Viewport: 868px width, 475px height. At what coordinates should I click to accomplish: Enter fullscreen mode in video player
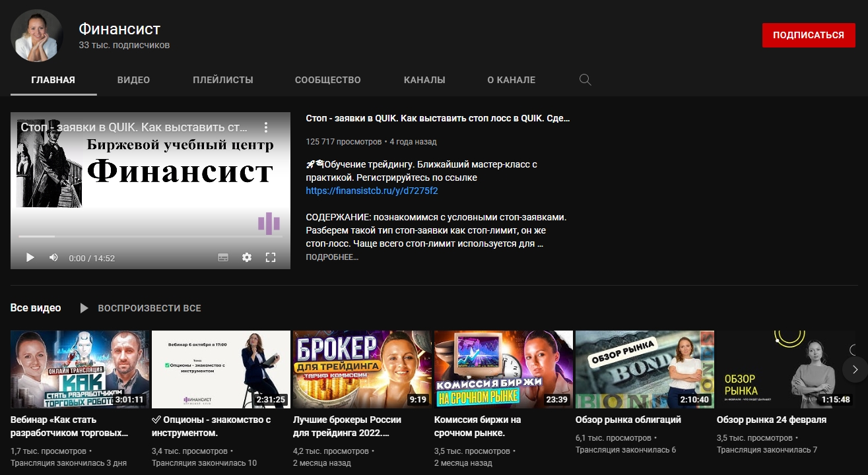click(271, 257)
